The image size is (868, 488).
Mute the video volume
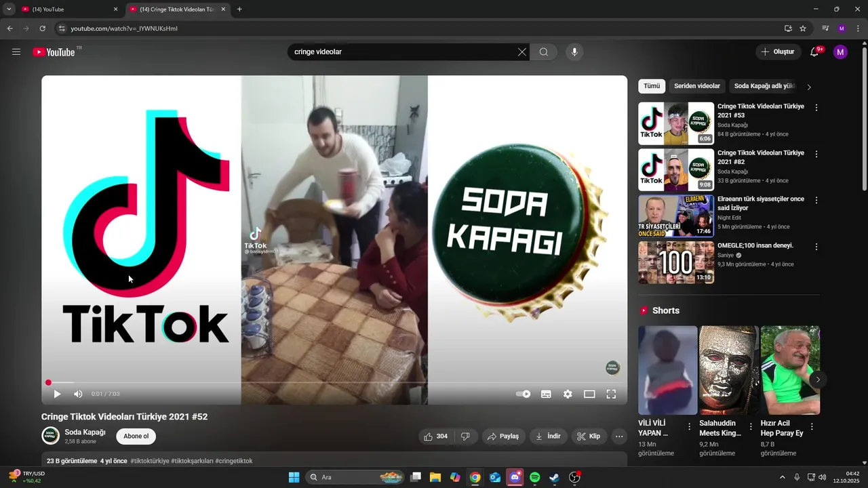(x=78, y=394)
